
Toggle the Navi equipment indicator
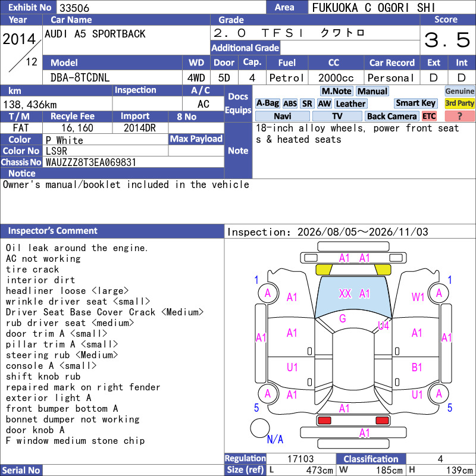(x=282, y=116)
